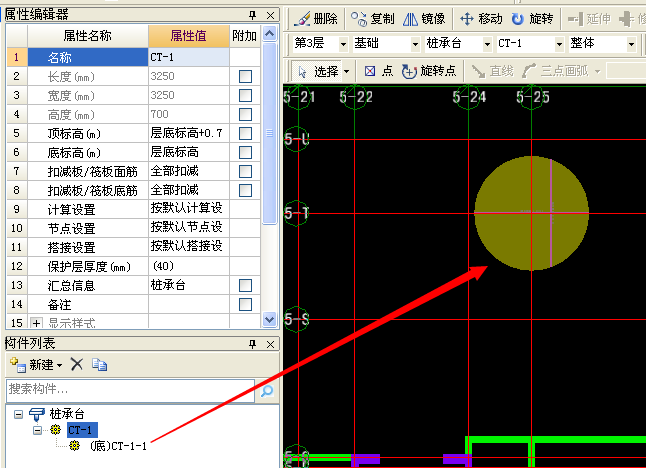The width and height of the screenshot is (646, 468).
Task: Click the 5-24 axis label
Action: (469, 97)
